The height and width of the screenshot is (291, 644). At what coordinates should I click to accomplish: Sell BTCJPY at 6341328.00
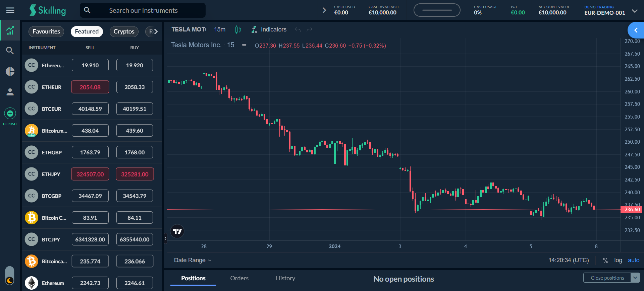click(x=90, y=239)
